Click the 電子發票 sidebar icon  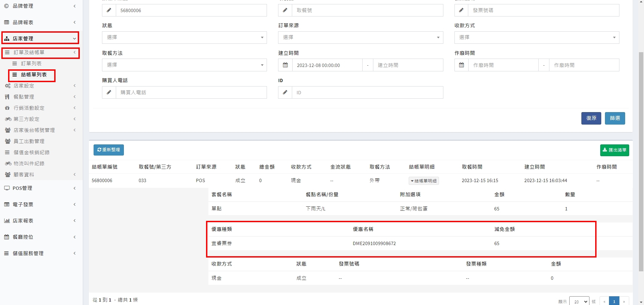(x=7, y=205)
